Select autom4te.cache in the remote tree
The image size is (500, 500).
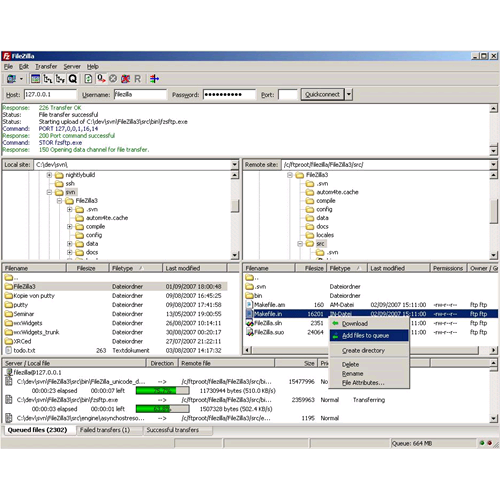(337, 192)
